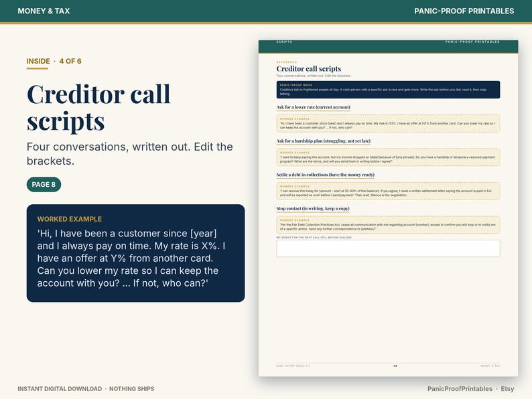Click 'NOTHING SHIPS' footer text

pos(131,389)
